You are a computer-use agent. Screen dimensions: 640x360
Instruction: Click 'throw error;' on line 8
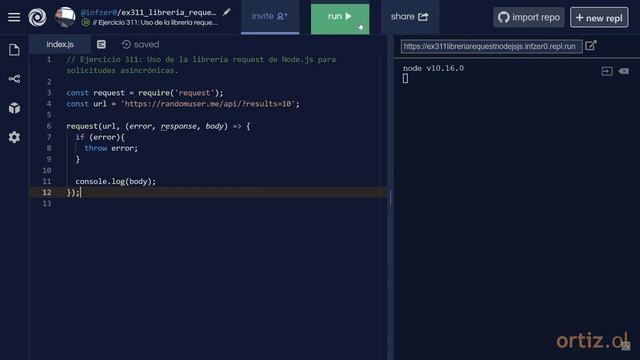[x=111, y=148]
